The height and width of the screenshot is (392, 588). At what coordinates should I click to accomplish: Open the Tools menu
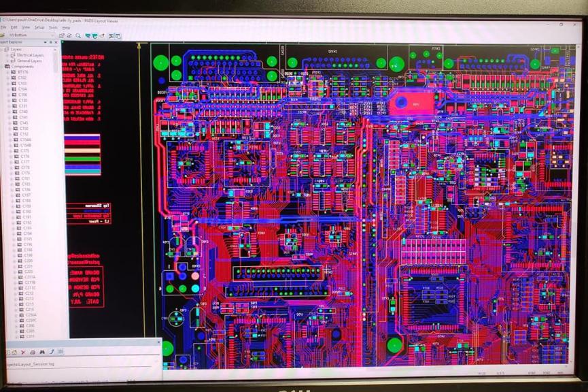52,27
